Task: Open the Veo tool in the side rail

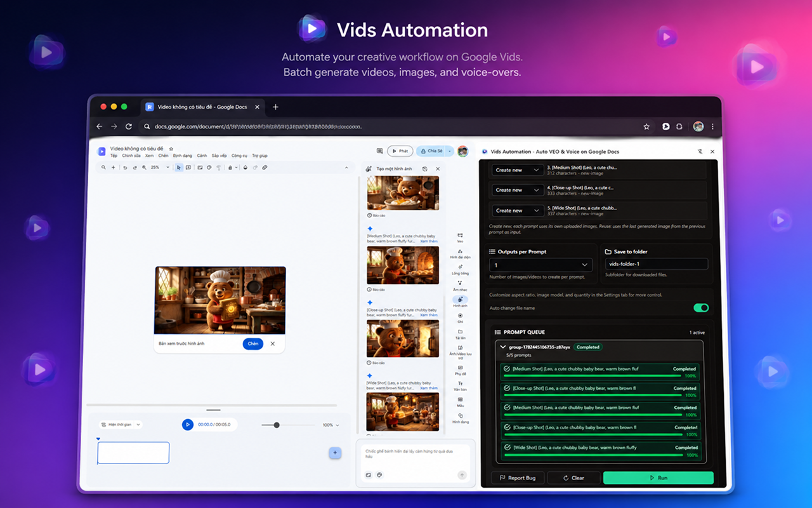Action: point(460,237)
